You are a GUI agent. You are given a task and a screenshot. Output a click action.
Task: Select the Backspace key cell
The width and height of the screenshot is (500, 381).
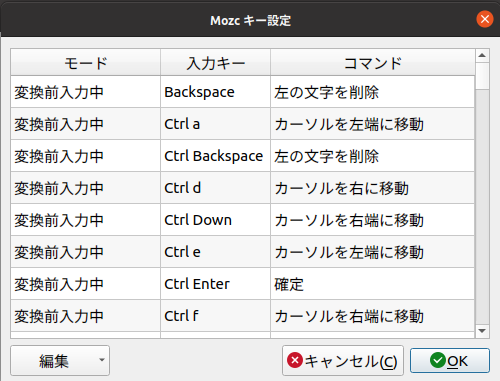(x=215, y=92)
